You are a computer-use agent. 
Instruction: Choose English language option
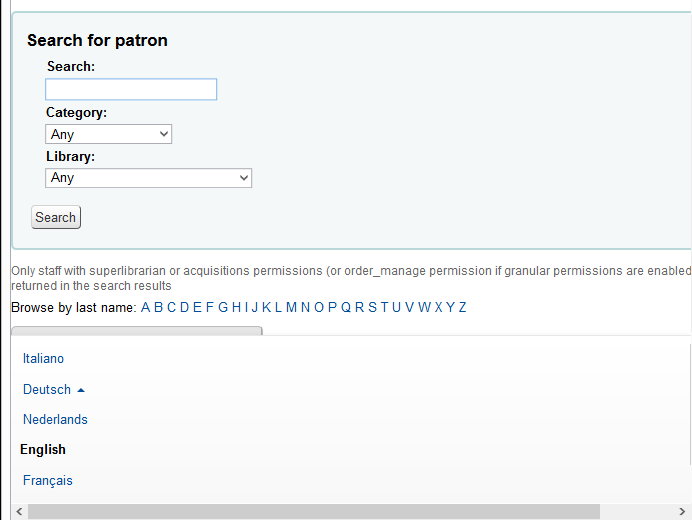point(43,449)
